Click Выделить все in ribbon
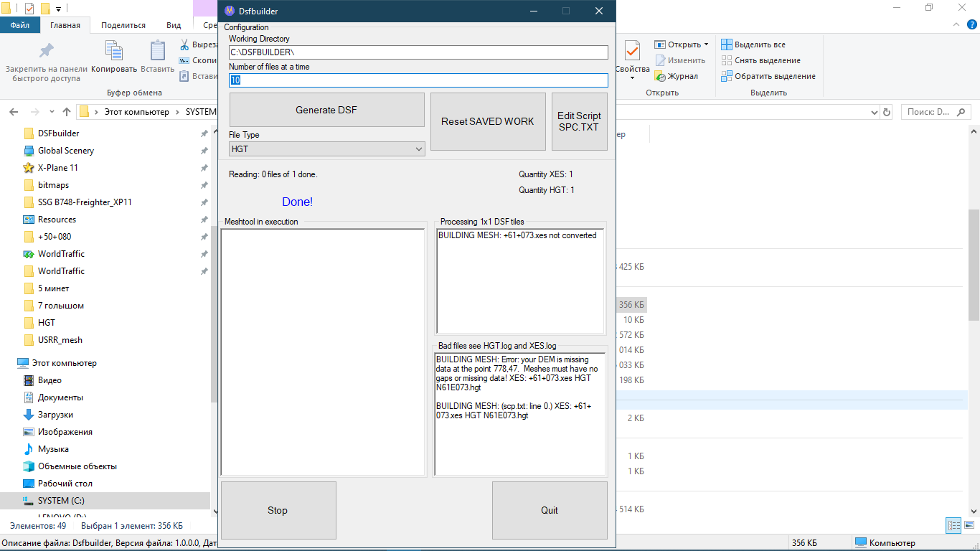980x551 pixels. pos(753,44)
